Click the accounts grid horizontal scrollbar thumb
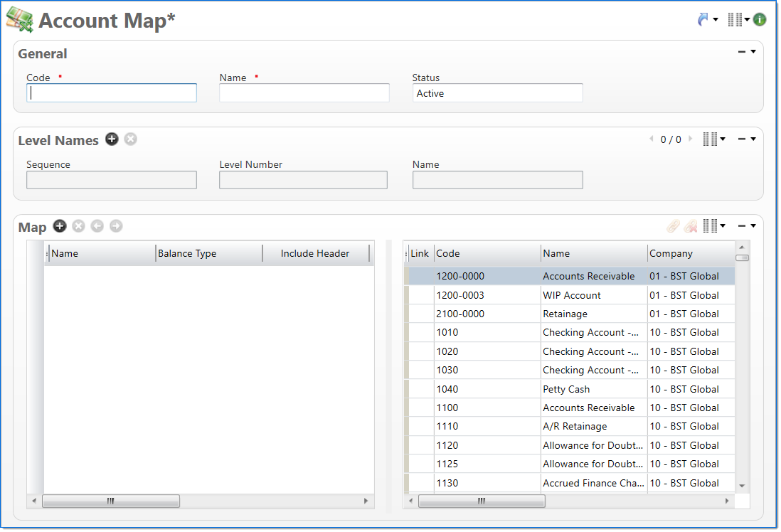781x532 pixels. [x=481, y=501]
